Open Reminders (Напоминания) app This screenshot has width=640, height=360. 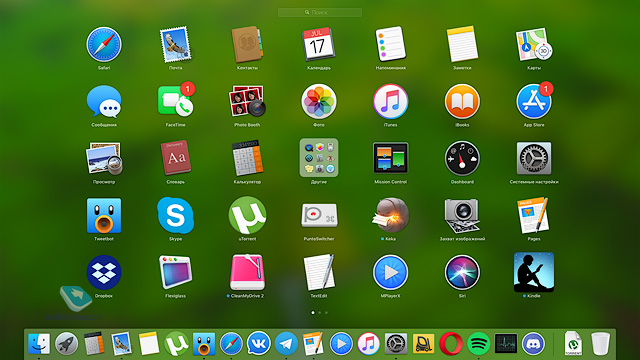click(390, 44)
